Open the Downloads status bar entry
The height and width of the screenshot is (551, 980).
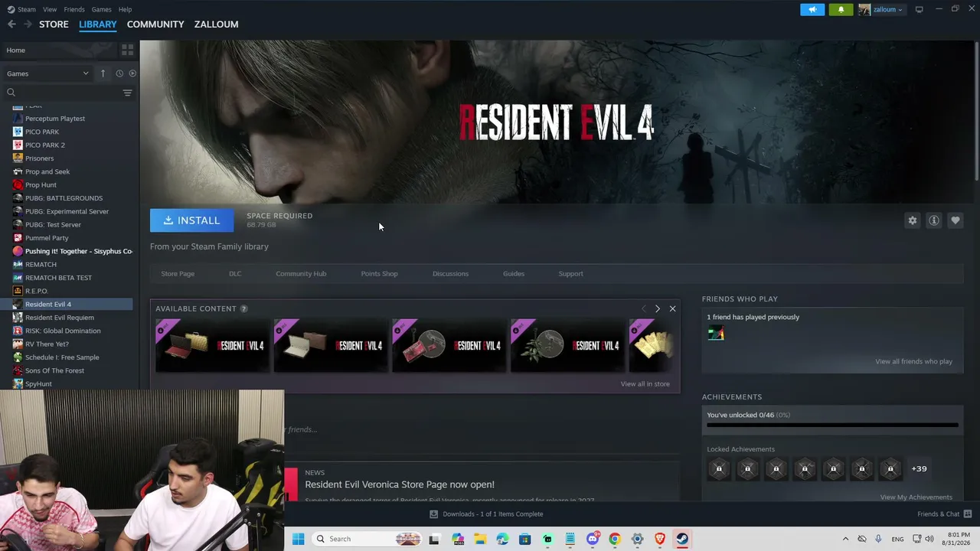click(486, 514)
